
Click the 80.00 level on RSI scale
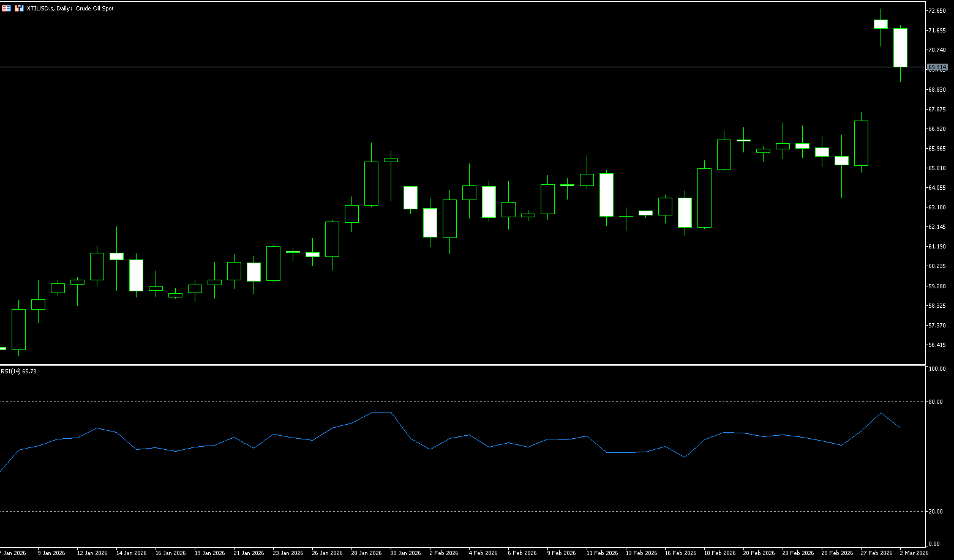click(935, 402)
